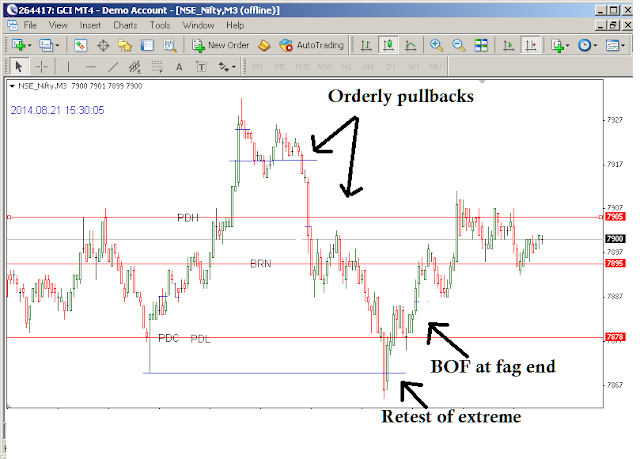
Task: Open the Tools menu
Action: [160, 25]
